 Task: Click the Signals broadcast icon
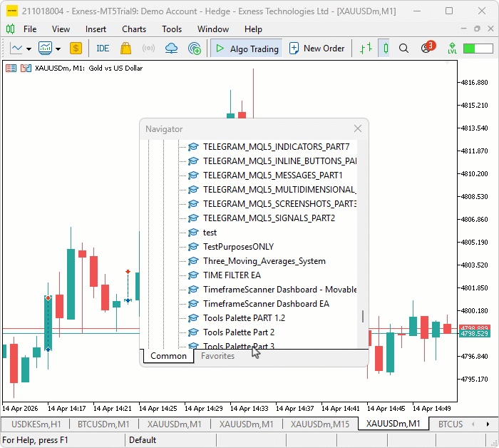[148, 49]
